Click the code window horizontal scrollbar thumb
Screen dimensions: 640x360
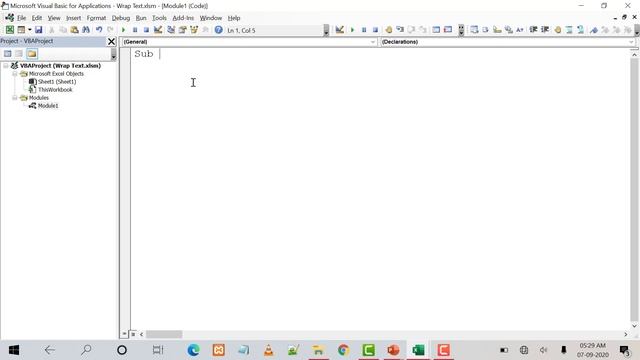(164, 334)
